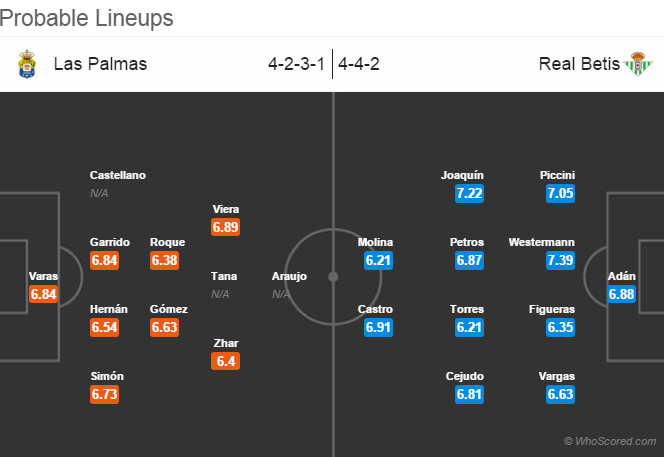Click Castro's 6.91 rating badge

(x=378, y=327)
